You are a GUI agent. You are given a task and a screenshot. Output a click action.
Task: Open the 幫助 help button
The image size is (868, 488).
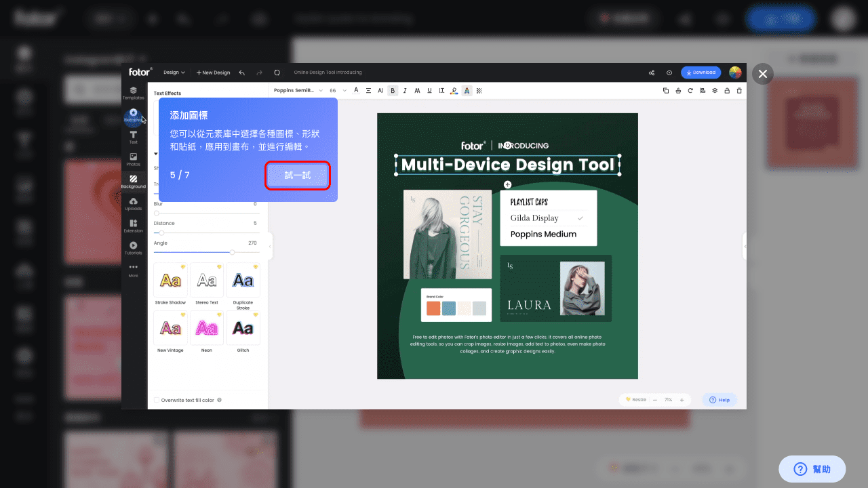812,469
